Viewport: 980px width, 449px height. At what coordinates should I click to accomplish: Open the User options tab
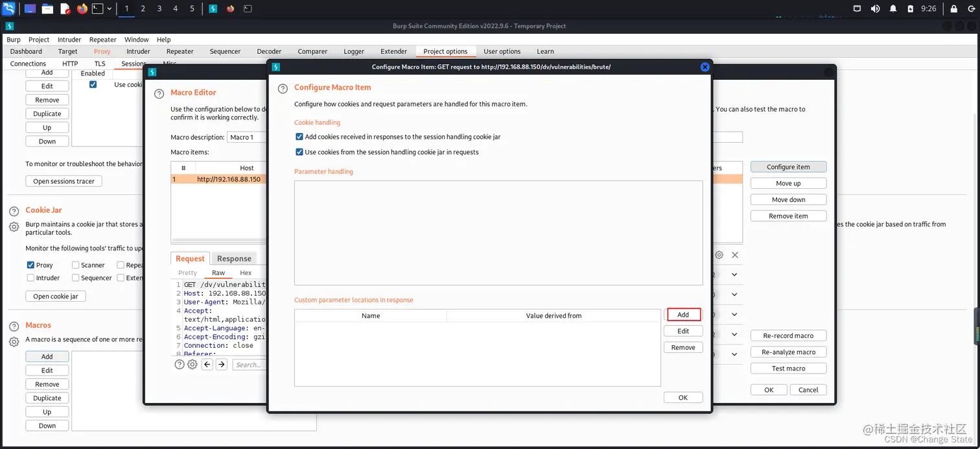click(x=502, y=51)
